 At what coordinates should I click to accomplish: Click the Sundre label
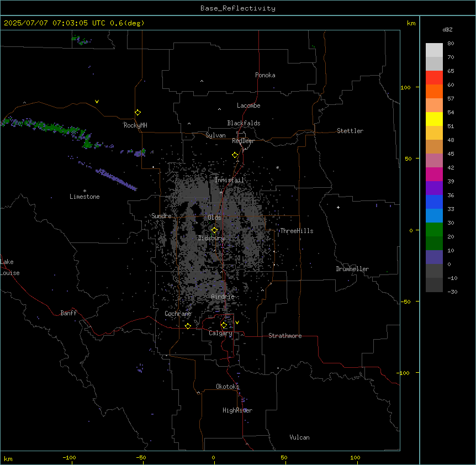point(161,216)
